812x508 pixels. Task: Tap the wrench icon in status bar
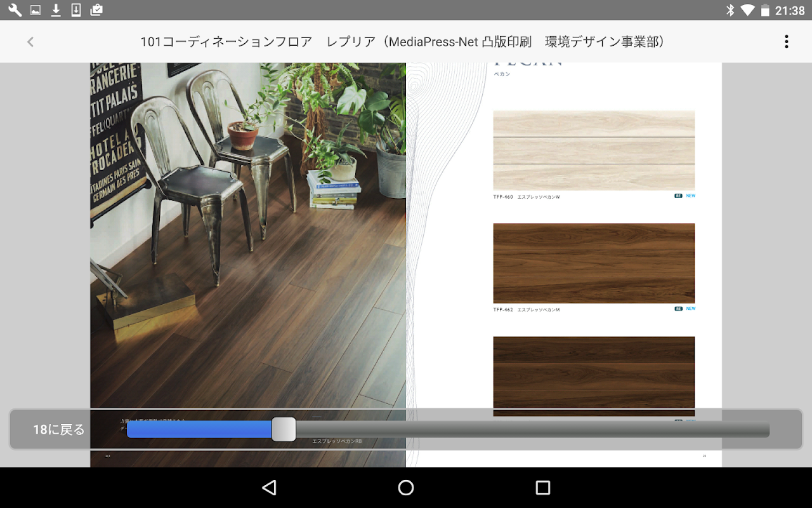tap(15, 10)
